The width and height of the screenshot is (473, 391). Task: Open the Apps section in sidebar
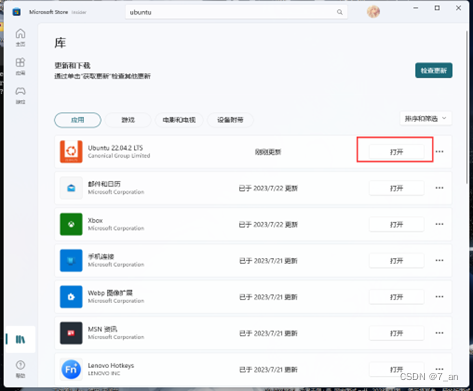pyautogui.click(x=20, y=66)
